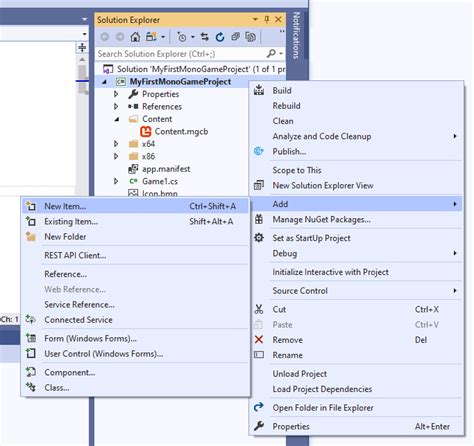Click New Solution Explorer View
This screenshot has height=446, width=474.
pyautogui.click(x=356, y=185)
